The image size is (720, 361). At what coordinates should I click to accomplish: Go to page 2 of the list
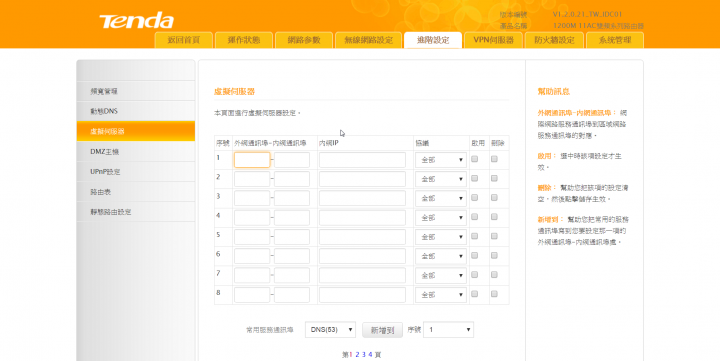point(357,355)
